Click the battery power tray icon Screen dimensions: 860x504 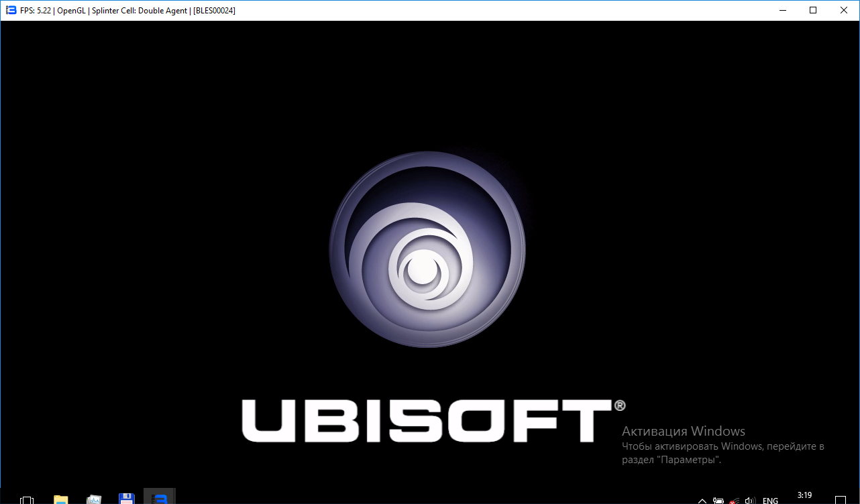point(718,500)
